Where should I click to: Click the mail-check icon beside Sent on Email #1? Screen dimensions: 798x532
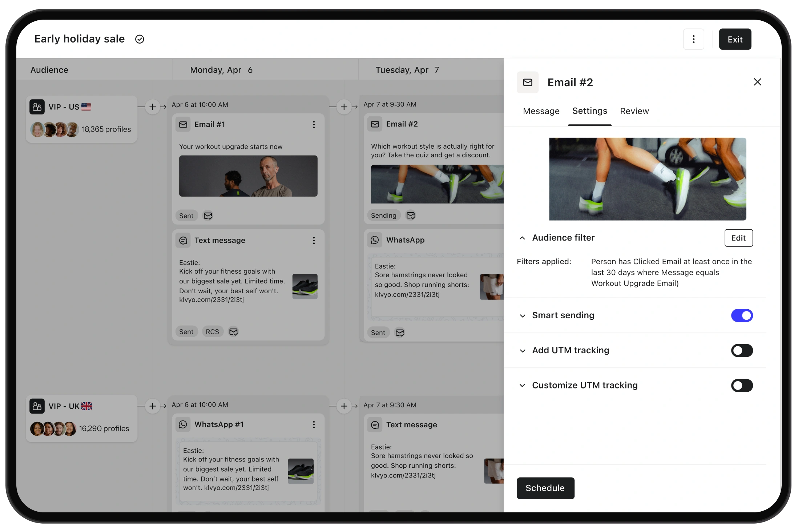click(x=208, y=216)
